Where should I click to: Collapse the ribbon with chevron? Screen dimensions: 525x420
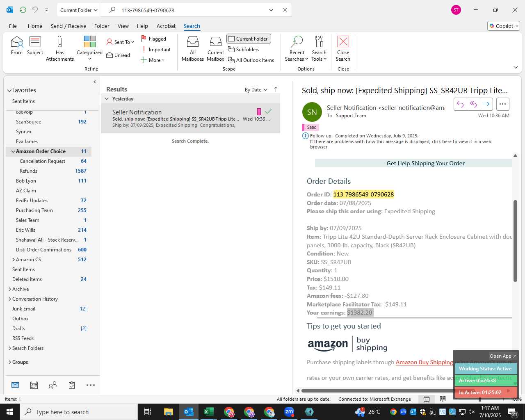(516, 67)
